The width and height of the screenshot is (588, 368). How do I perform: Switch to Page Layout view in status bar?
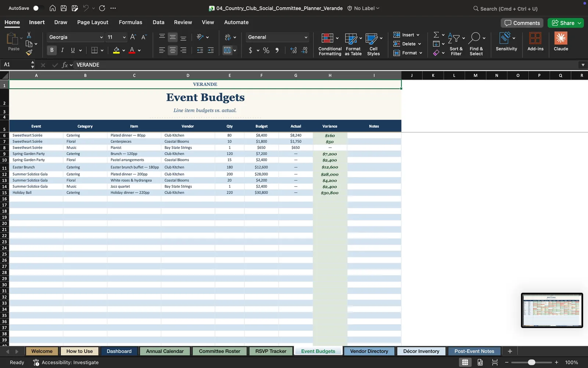pyautogui.click(x=480, y=362)
